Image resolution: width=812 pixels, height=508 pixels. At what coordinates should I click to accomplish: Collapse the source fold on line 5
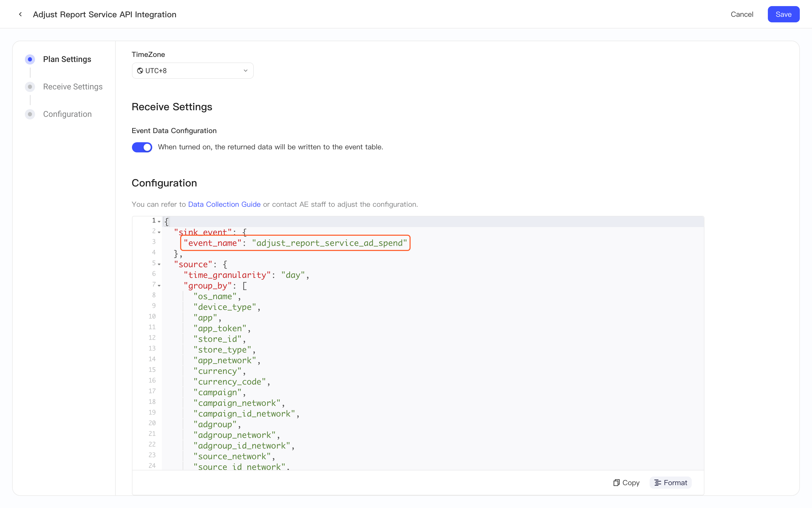point(159,264)
